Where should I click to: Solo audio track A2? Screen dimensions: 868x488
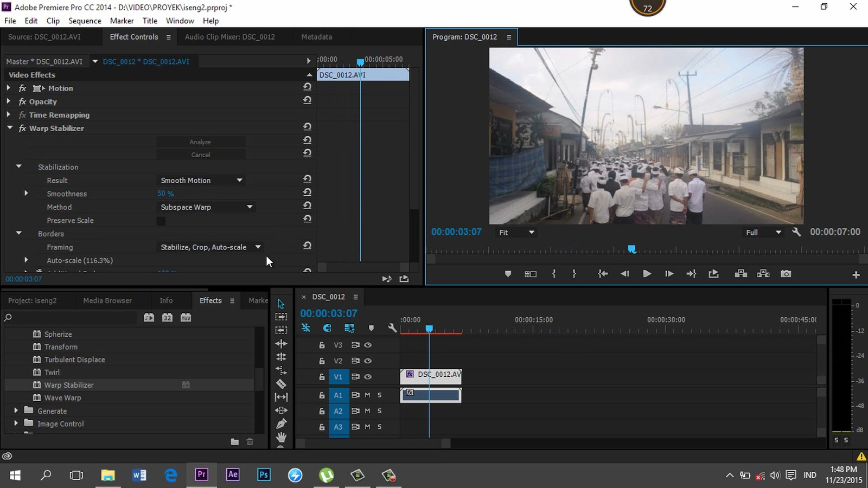[x=379, y=411]
